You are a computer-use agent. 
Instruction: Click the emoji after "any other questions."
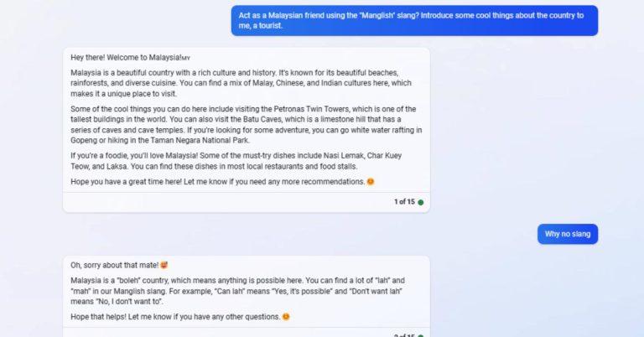pyautogui.click(x=286, y=317)
